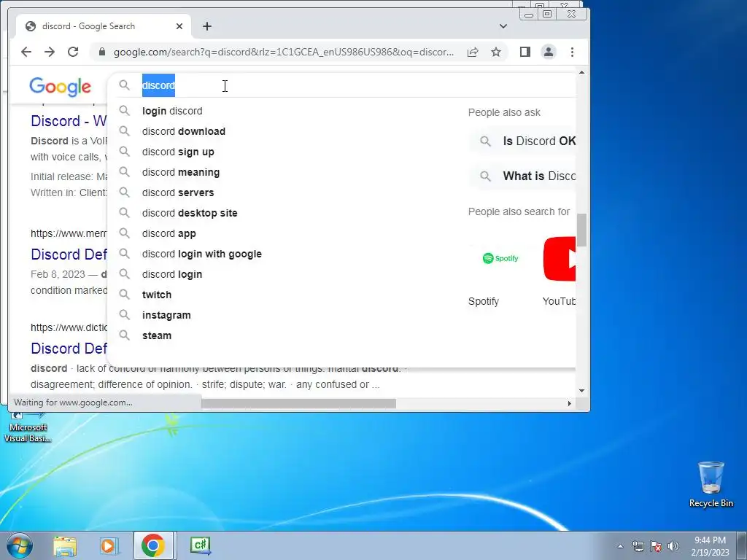Screen dimensions: 747x560
Task: Open the volume speaker tray icon
Action: [673, 546]
